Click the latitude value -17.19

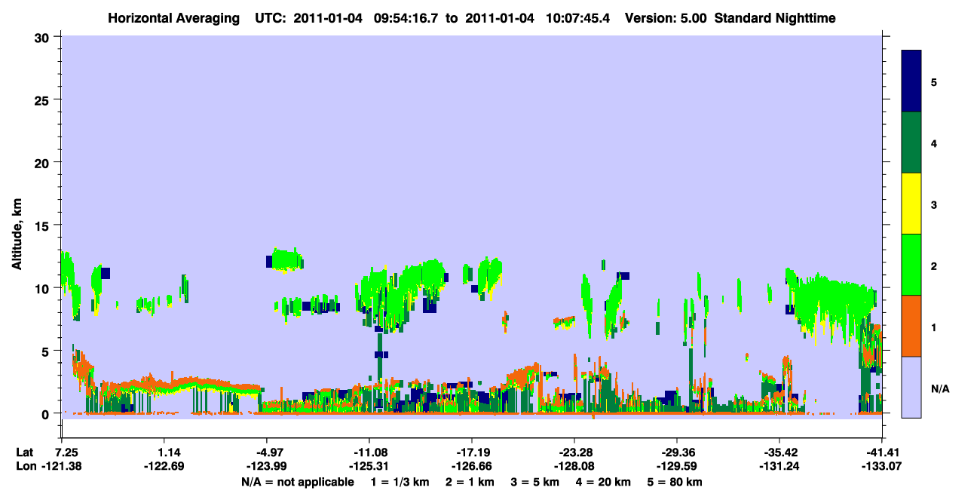[471, 452]
